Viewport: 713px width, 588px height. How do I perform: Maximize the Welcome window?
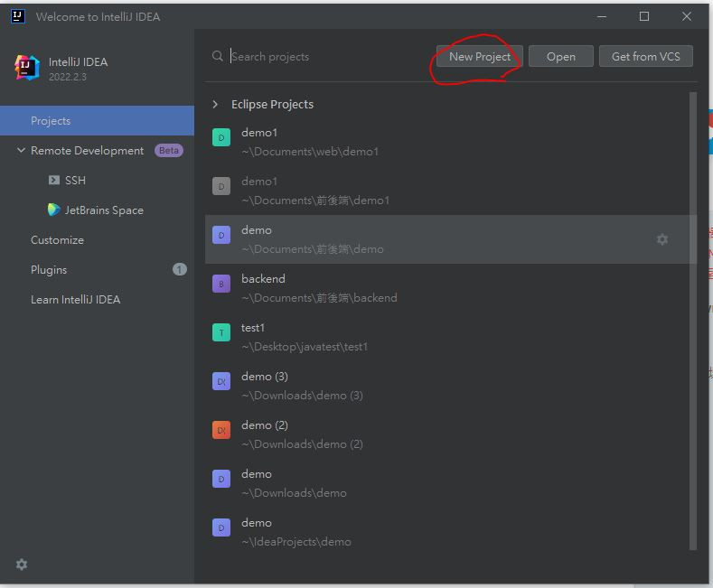[x=644, y=17]
